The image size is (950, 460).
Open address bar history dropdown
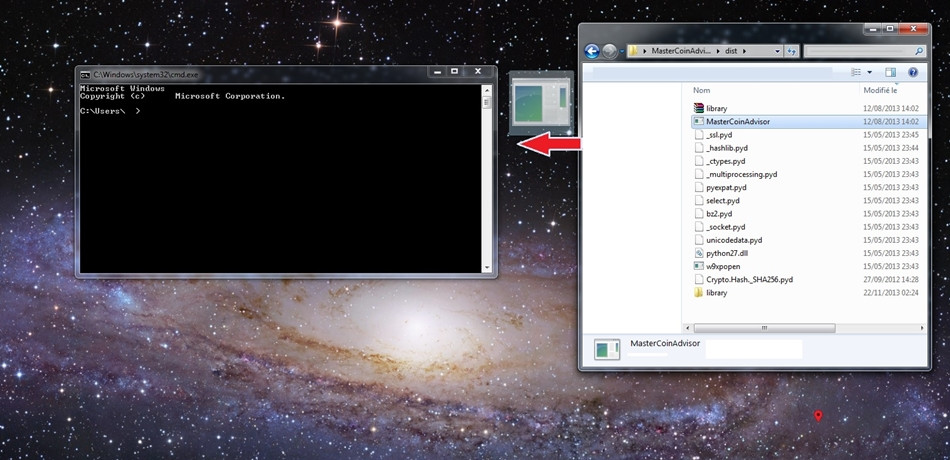click(777, 52)
